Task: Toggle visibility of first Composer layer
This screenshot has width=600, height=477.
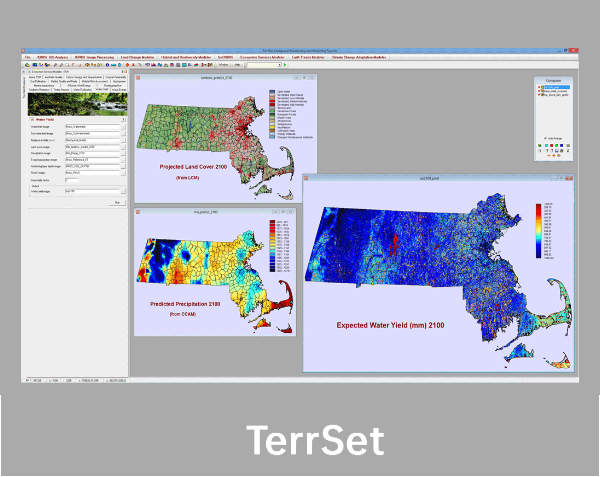Action: [x=539, y=87]
